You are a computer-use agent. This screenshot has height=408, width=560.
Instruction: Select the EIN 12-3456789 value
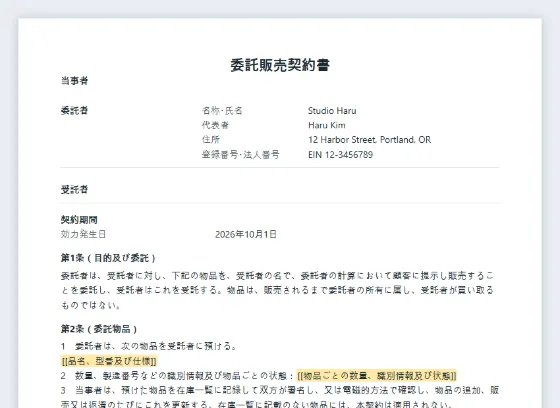[341, 154]
